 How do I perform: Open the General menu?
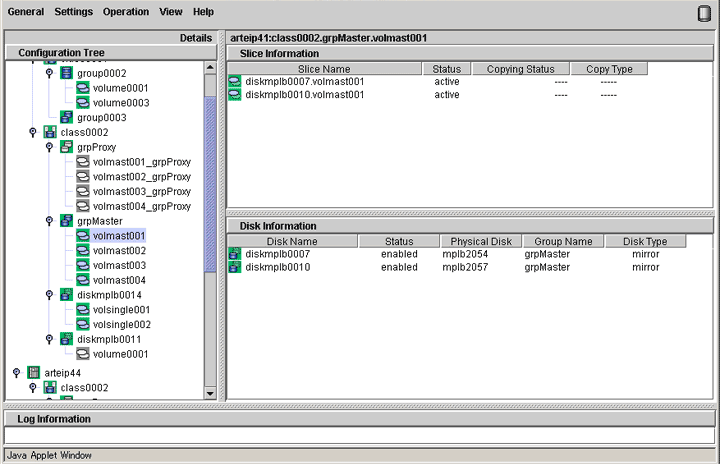click(26, 11)
